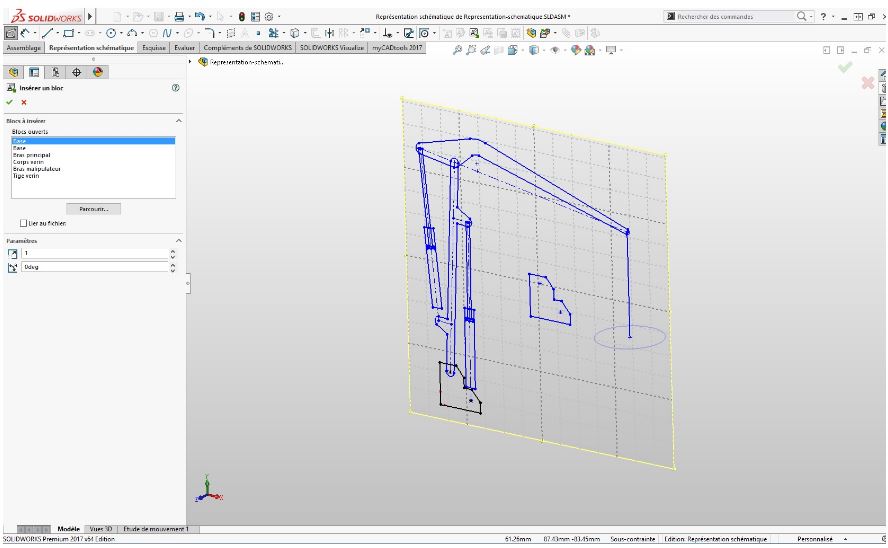888x548 pixels.
Task: Open the FeatureManager design tree tab
Action: click(14, 72)
